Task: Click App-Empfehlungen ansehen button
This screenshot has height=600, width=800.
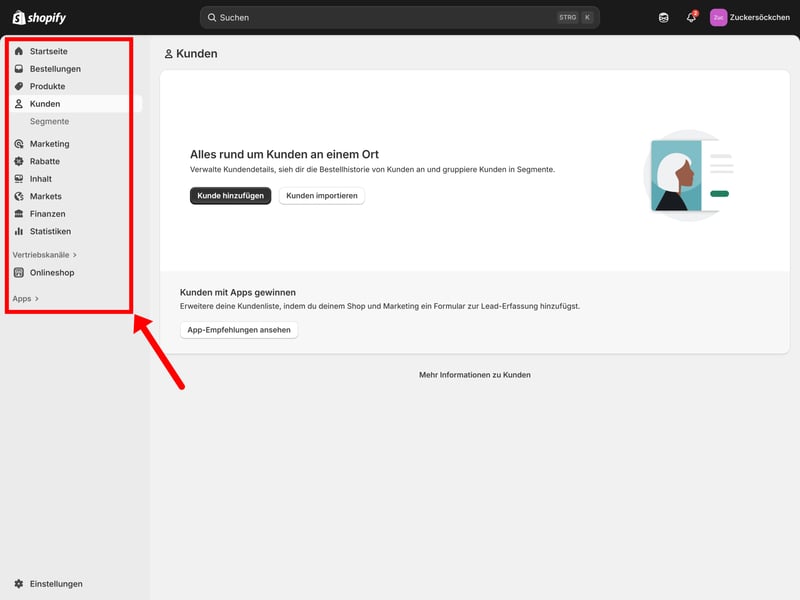Action: click(238, 330)
